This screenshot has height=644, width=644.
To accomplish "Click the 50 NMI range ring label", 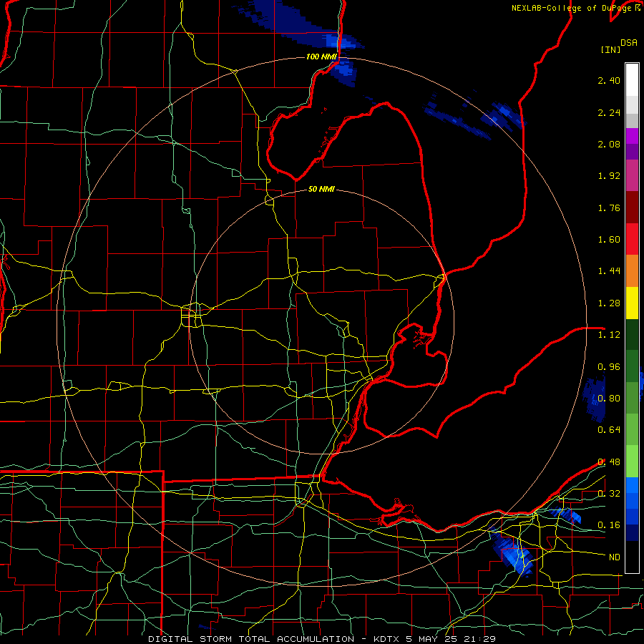I will click(x=321, y=189).
